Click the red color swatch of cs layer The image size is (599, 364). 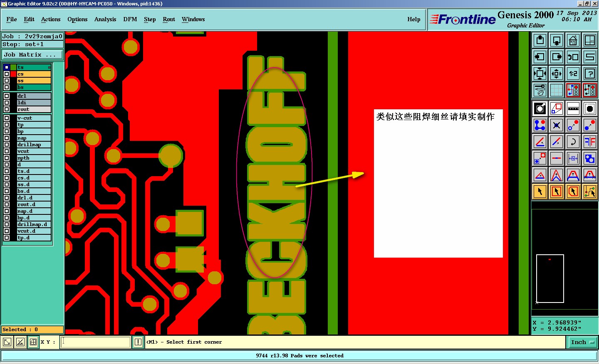click(x=13, y=74)
